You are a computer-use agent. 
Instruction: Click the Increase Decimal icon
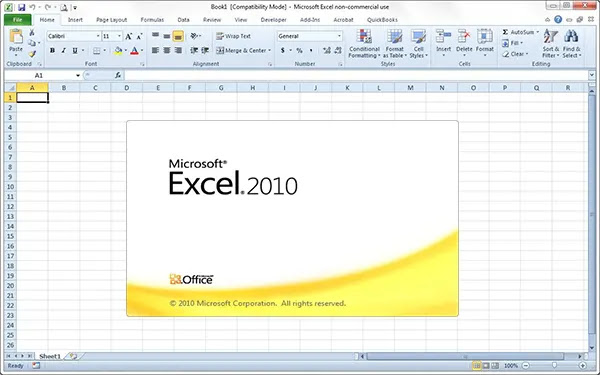click(327, 50)
